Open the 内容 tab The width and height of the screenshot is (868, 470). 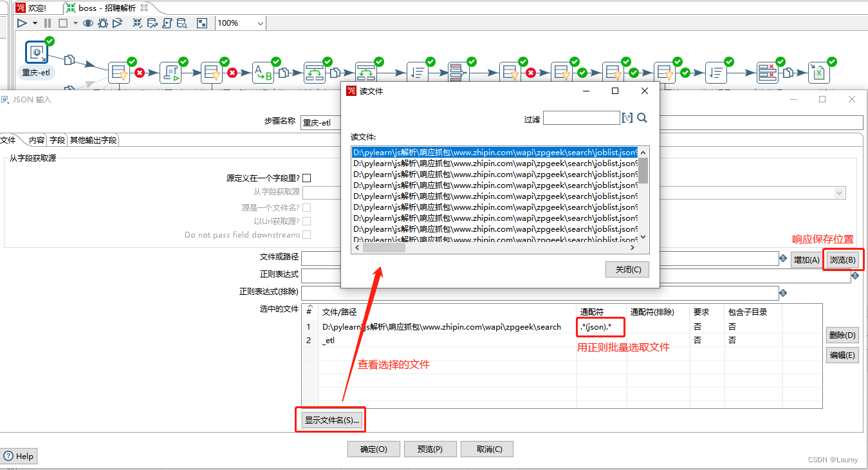(37, 140)
